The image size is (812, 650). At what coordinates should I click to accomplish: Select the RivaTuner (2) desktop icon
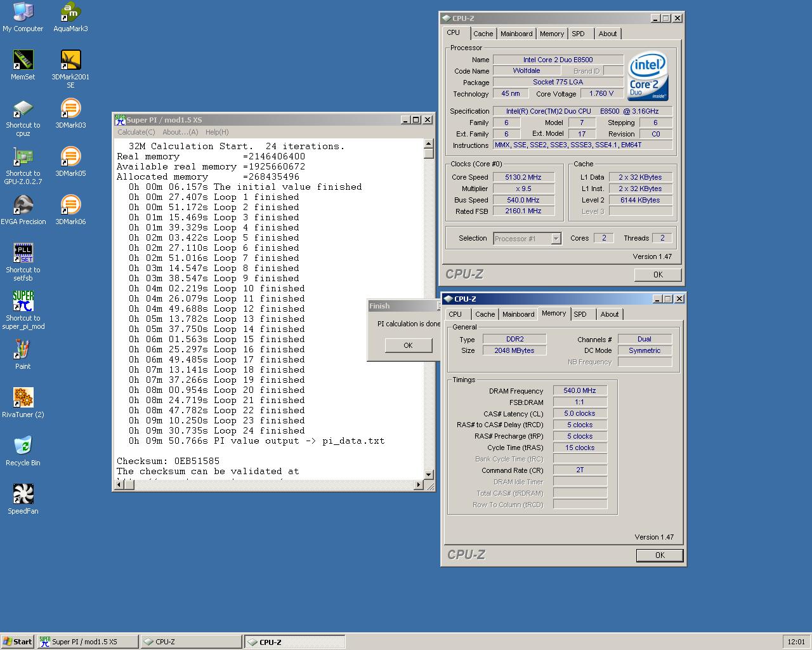point(23,402)
